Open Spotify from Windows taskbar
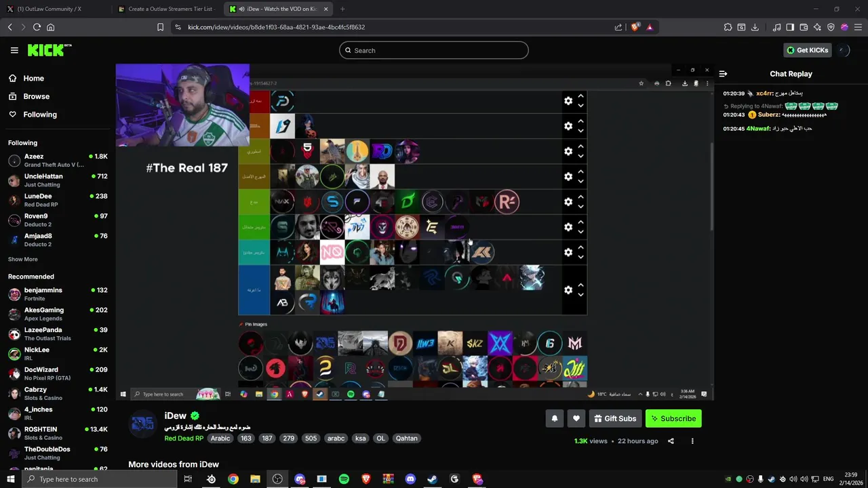Image resolution: width=868 pixels, height=488 pixels. tap(344, 479)
